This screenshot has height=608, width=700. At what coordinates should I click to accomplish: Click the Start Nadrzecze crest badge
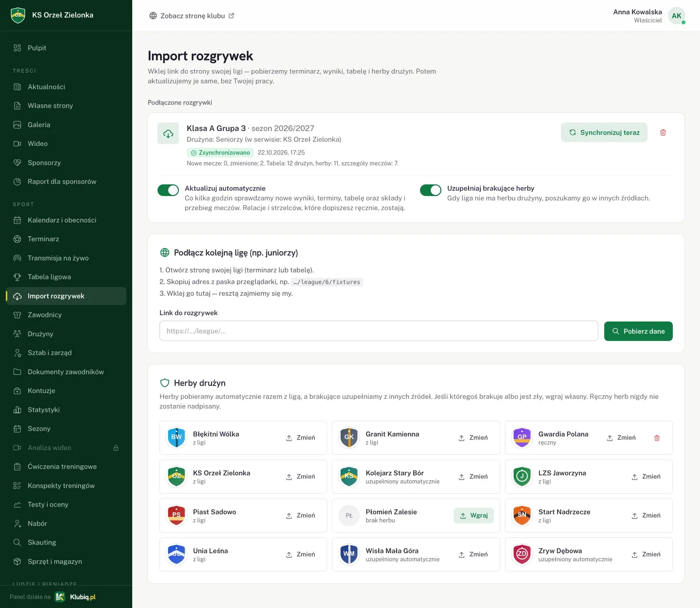tap(522, 516)
